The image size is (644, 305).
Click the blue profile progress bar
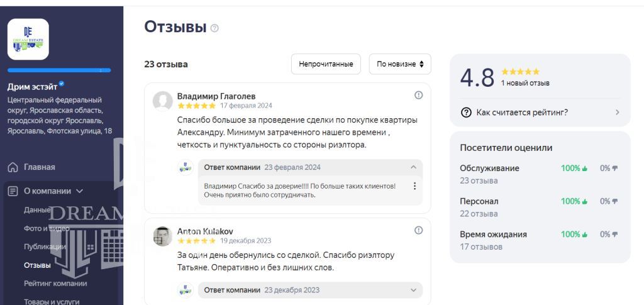[x=59, y=70]
